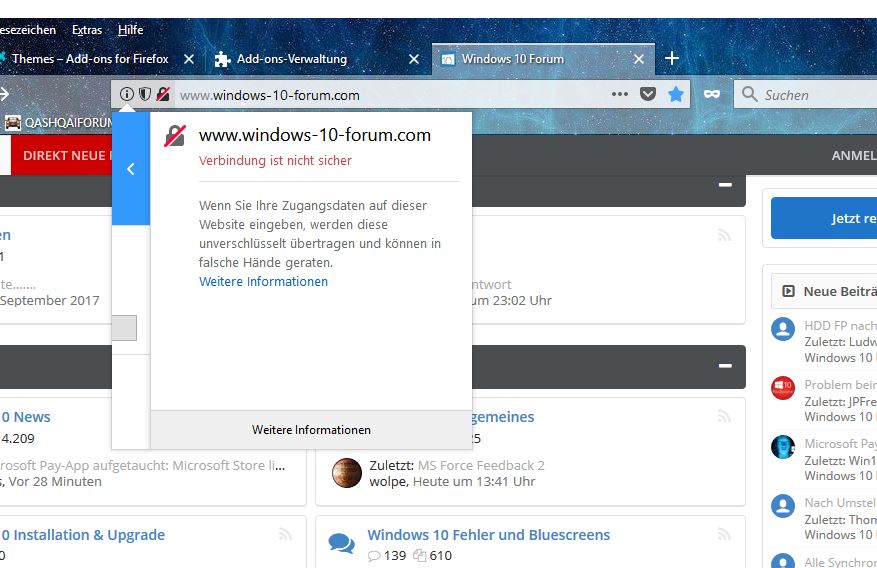Toggle the blue bookmark star
877x568 pixels.
(x=676, y=94)
